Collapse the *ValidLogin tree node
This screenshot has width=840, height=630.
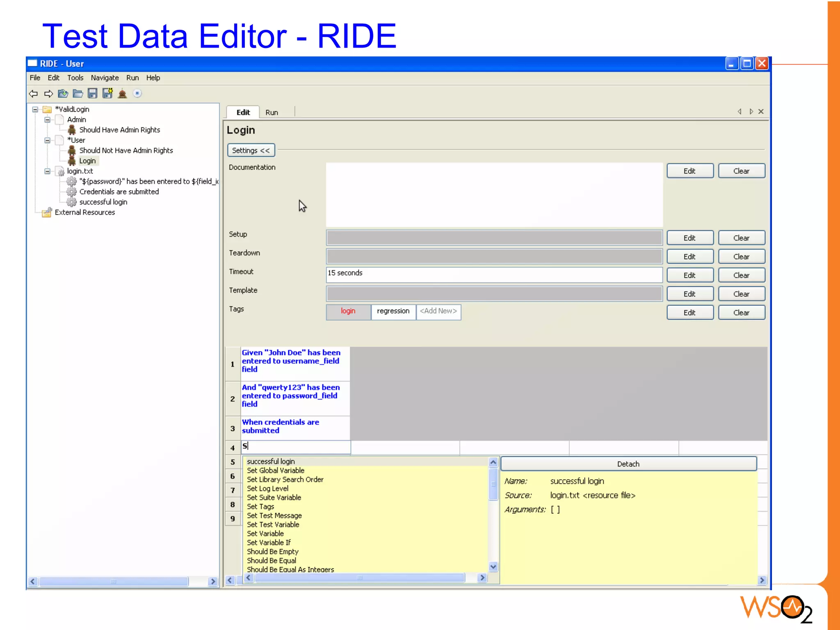35,109
